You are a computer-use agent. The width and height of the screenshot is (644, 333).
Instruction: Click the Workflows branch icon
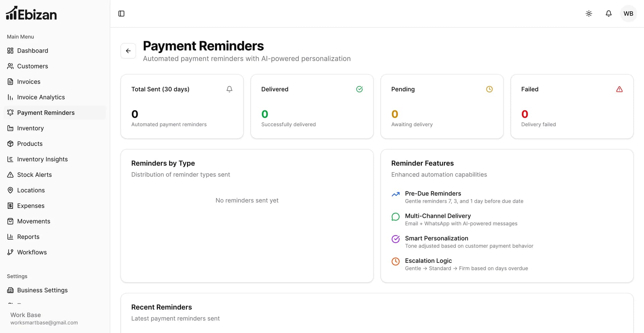click(x=10, y=252)
